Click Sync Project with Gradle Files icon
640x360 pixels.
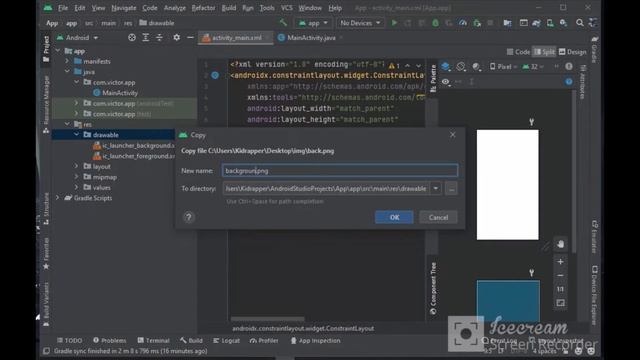point(536,23)
